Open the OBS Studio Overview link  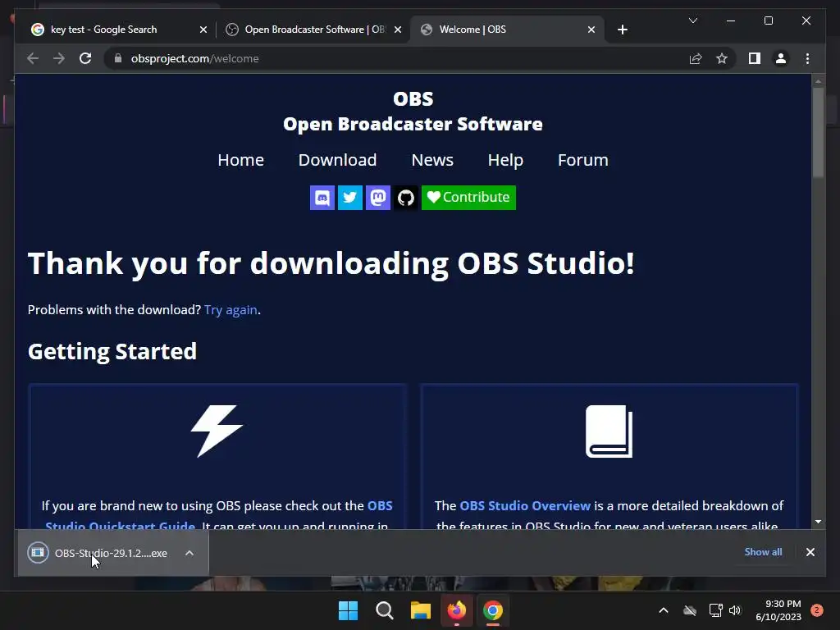(525, 505)
